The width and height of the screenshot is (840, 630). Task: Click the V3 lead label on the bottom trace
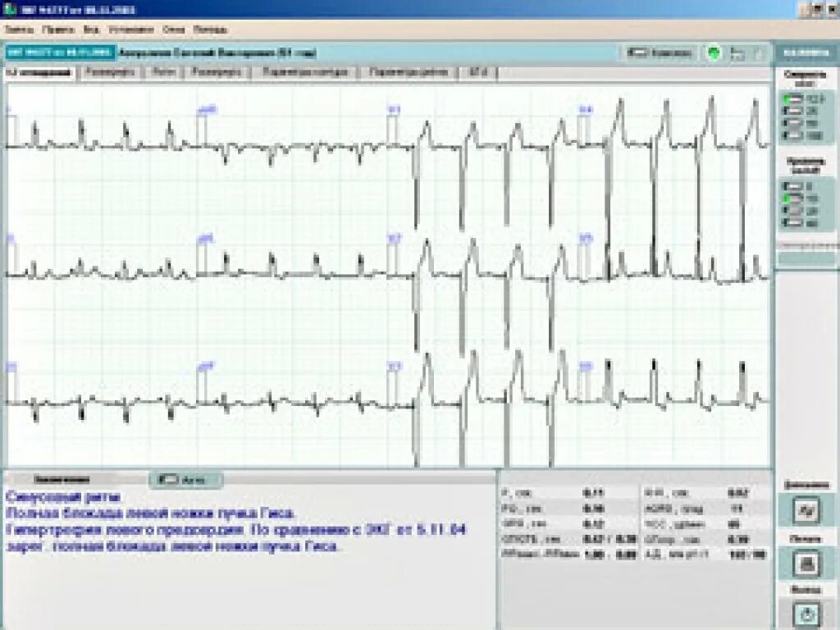[x=395, y=367]
